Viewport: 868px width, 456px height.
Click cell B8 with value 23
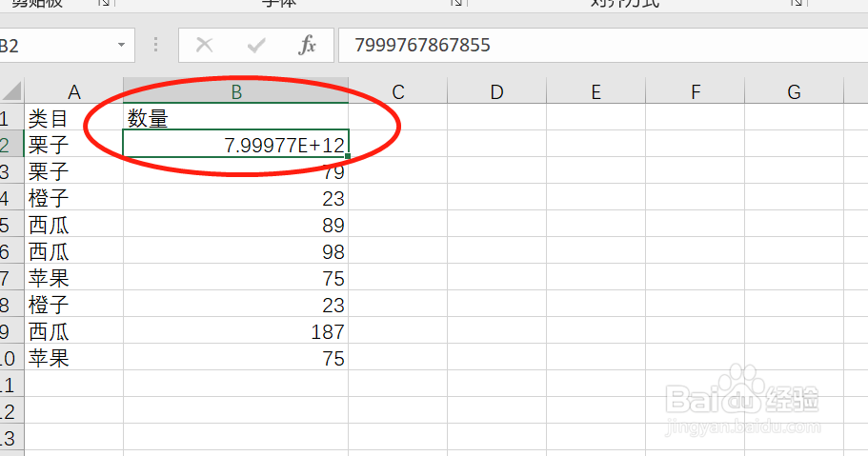[236, 304]
